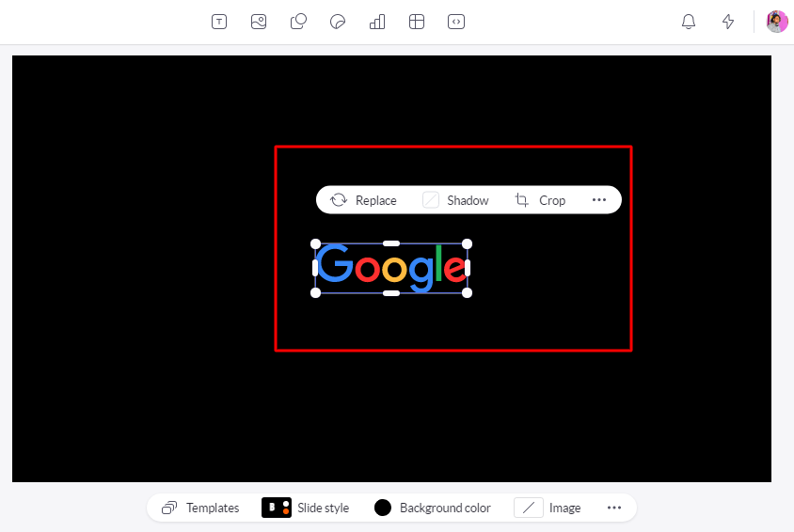Click top-right corner handle of logo
The height and width of the screenshot is (532, 794).
click(467, 244)
